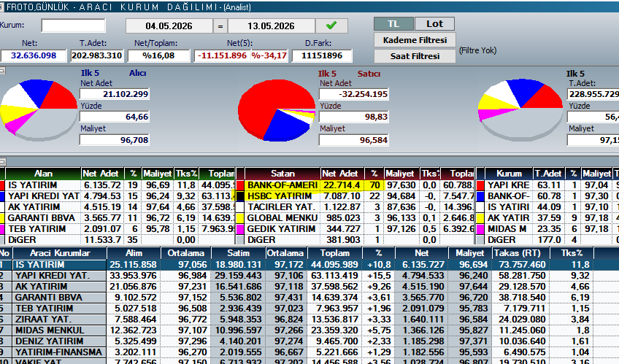The image size is (619, 364).
Task: Select MIDAS MENKUL row
Action: 309,330
